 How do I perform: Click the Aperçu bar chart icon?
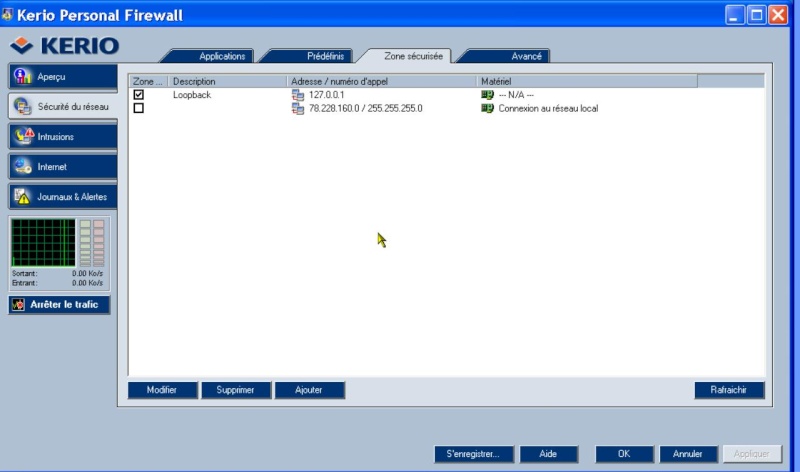(x=22, y=77)
